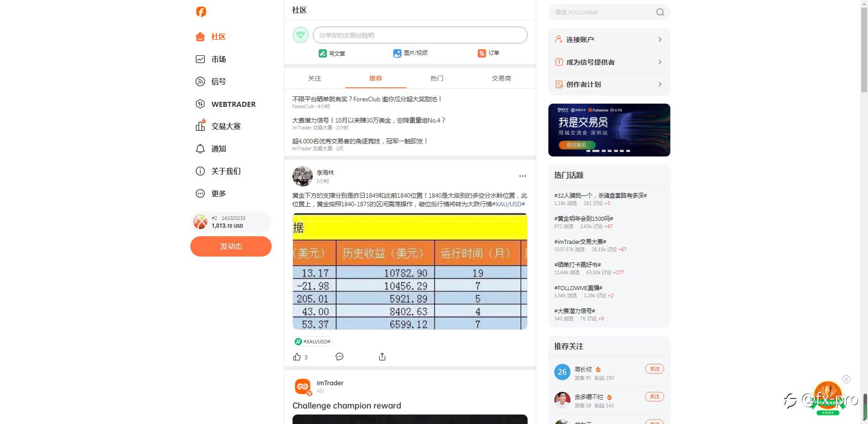Follow 贪多嚼不烂 with the 关注 button
Viewport: 868px width, 424px height.
655,396
